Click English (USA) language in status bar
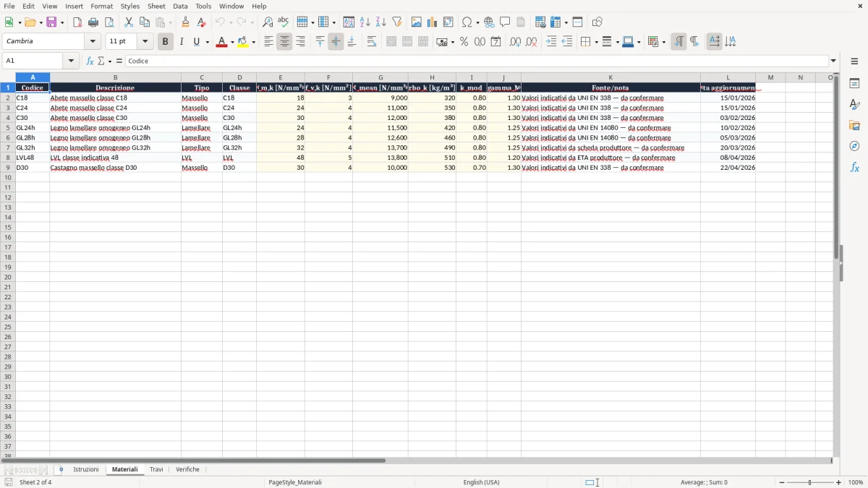The height and width of the screenshot is (488, 868). (x=481, y=482)
